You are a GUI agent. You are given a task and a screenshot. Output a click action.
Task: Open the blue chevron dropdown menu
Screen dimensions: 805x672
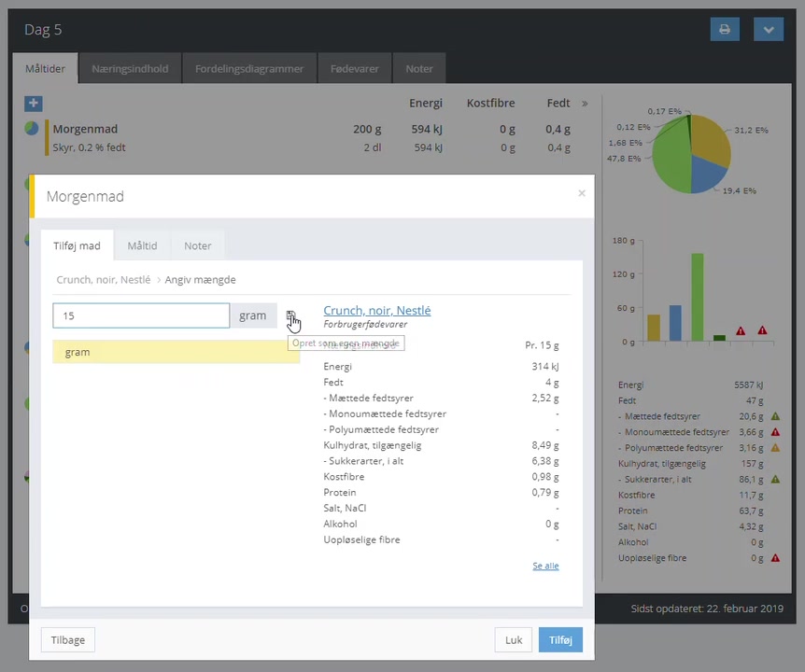(768, 30)
